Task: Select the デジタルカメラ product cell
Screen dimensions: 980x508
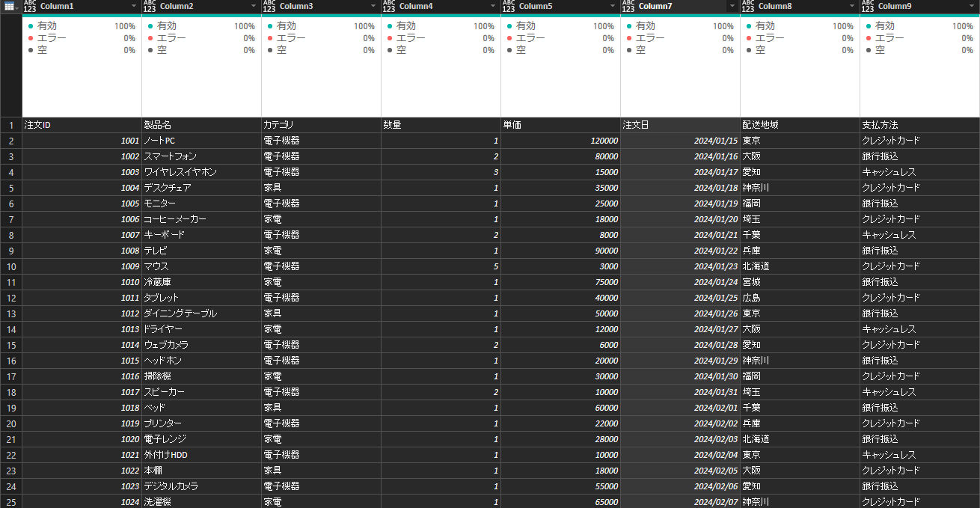Action: pos(202,486)
